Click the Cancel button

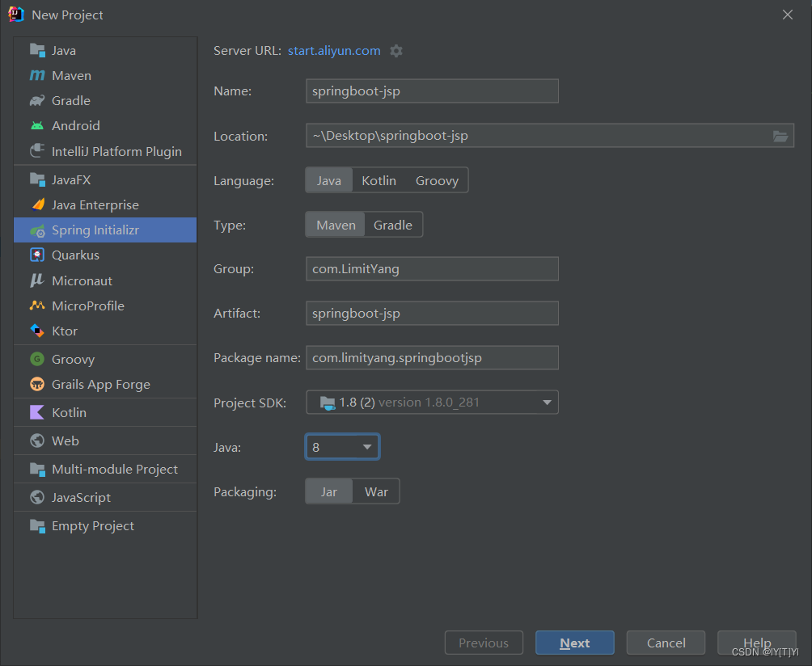click(666, 643)
